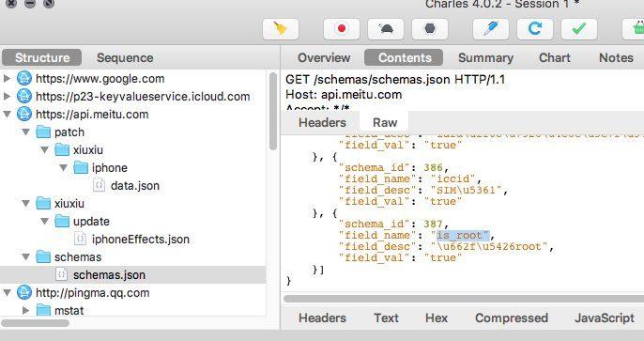Validate the selection with the green checkmark icon
This screenshot has width=644, height=341.
click(x=579, y=29)
